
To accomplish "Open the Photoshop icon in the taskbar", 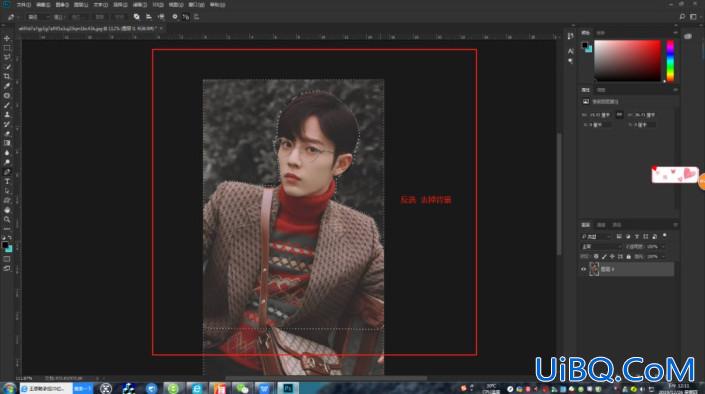I will click(x=288, y=388).
